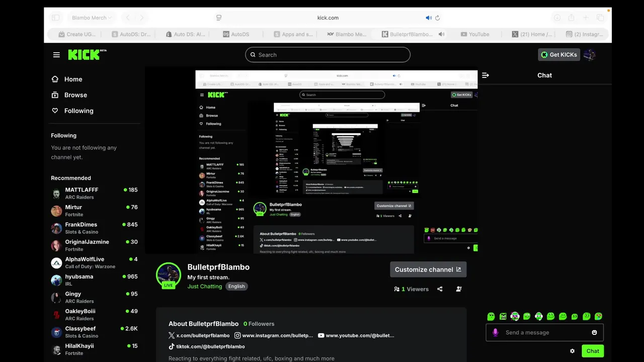Open Gingy recommended channel
Viewport: 644px width, 362px height.
pyautogui.click(x=94, y=297)
